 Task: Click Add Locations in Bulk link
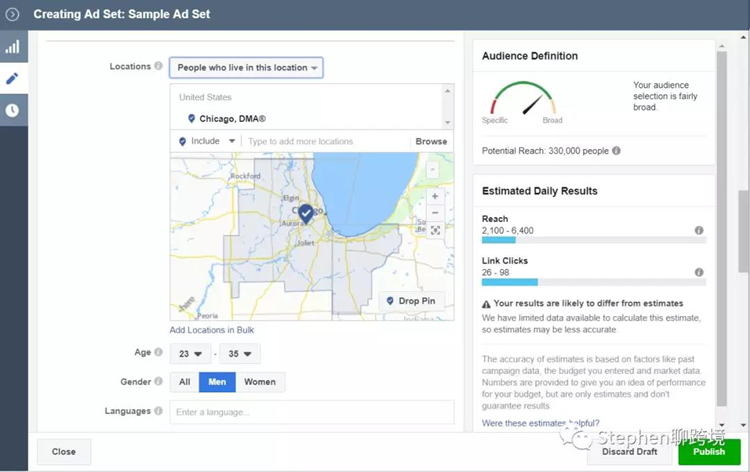click(211, 330)
